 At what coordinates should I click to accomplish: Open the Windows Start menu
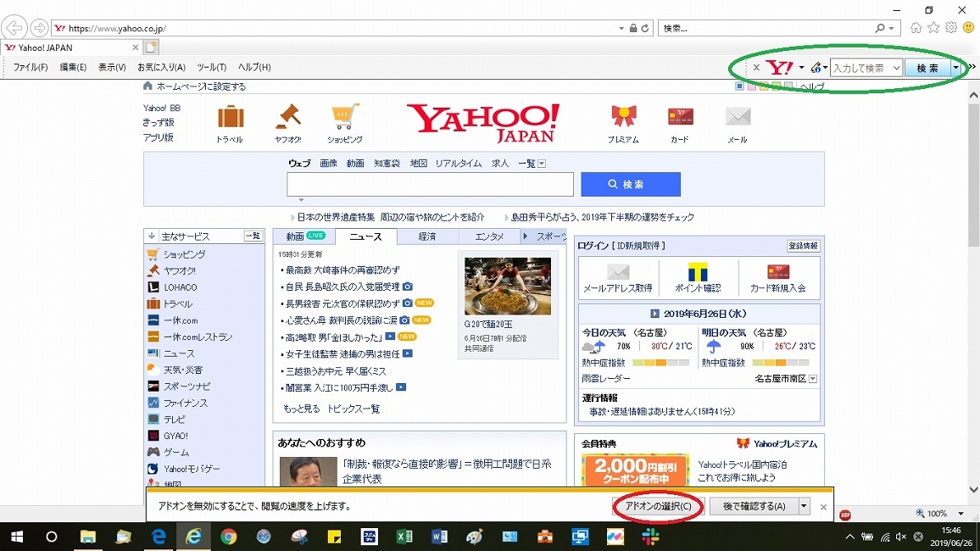click(17, 537)
